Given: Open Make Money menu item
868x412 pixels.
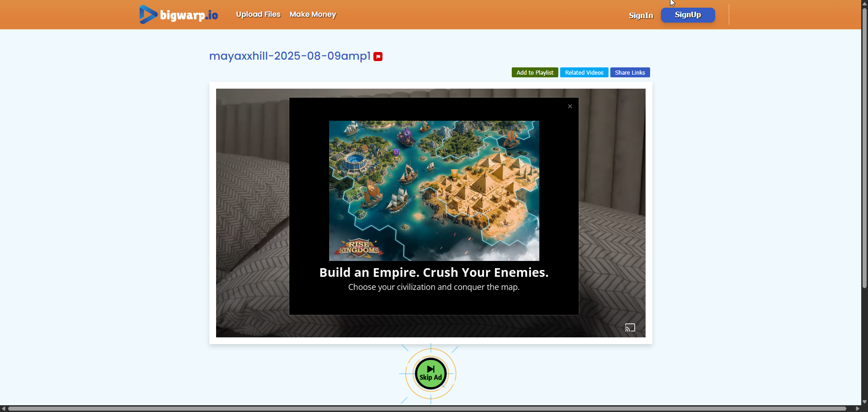Looking at the screenshot, I should click(x=313, y=14).
